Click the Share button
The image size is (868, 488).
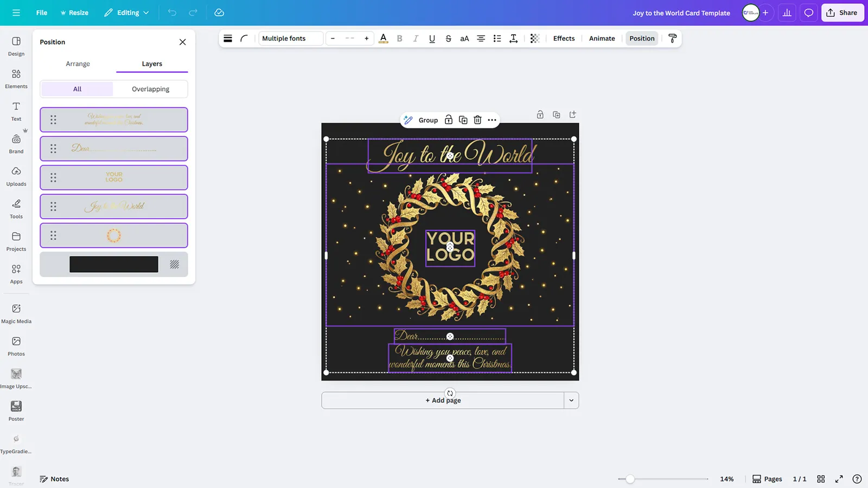[x=842, y=12]
